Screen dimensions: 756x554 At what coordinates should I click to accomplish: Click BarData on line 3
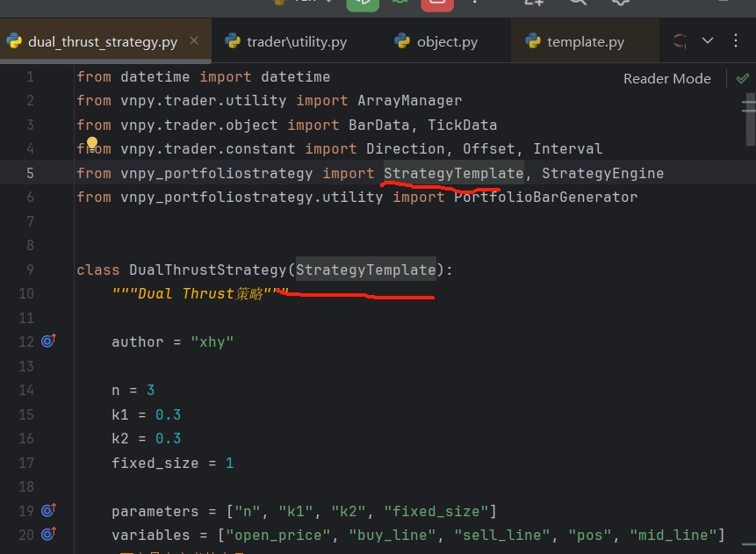[379, 125]
